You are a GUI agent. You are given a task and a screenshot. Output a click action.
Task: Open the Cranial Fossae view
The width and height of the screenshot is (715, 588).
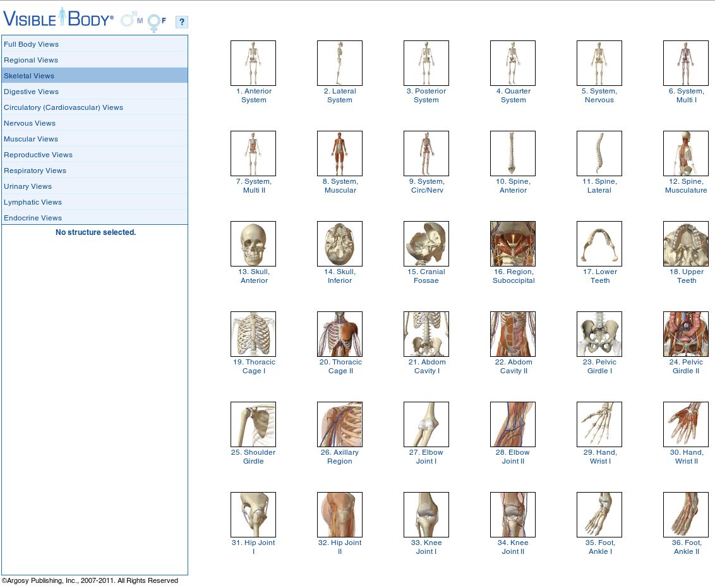[426, 243]
